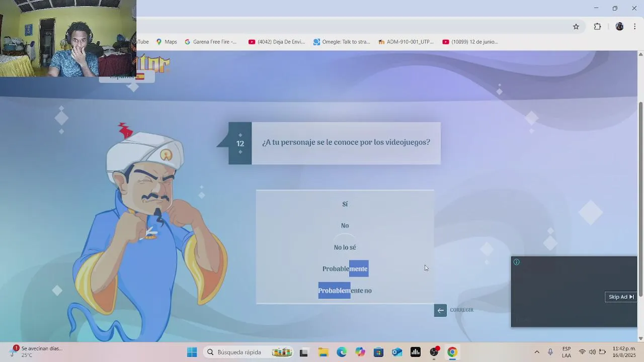Viewport: 644px width, 362px height.
Task: Open the Wi-Fi network tray icon
Action: [582, 352]
